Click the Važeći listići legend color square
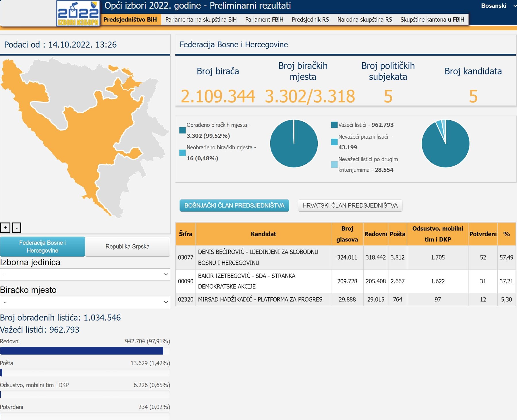The width and height of the screenshot is (517, 420). point(334,125)
